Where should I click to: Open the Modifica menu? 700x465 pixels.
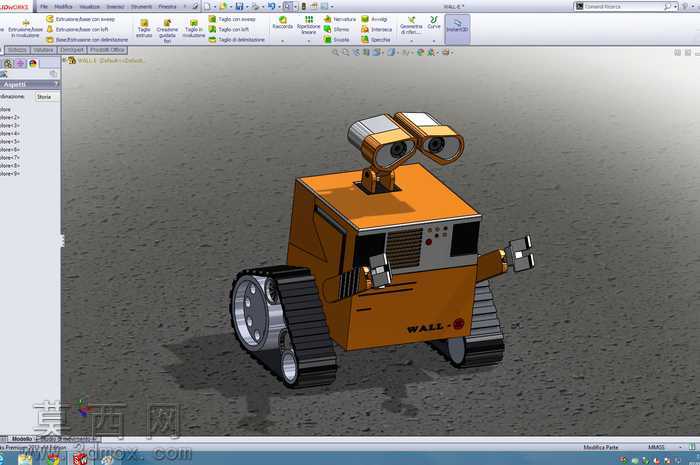coord(63,7)
